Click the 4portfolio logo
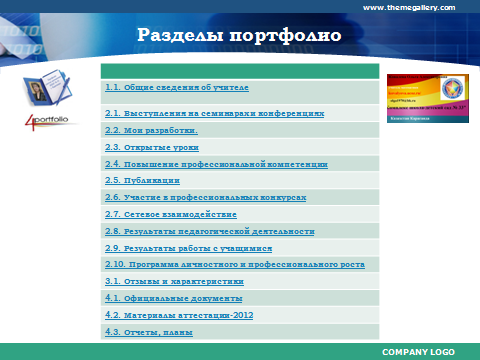 [x=48, y=122]
